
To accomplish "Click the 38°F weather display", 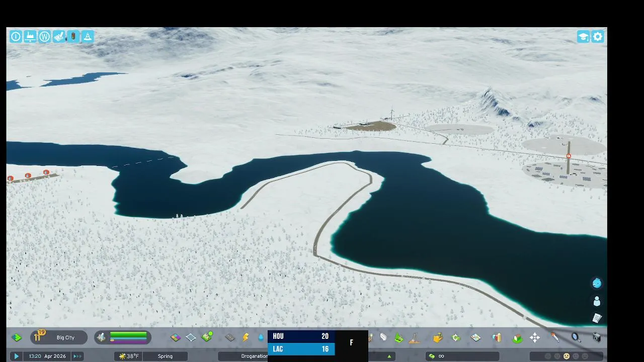I will pyautogui.click(x=129, y=356).
